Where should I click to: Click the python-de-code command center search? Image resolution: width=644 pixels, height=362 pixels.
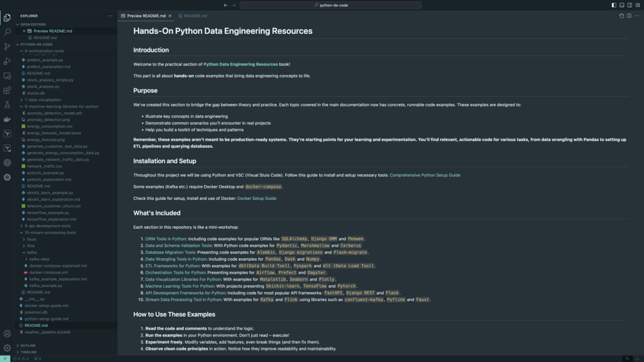coord(331,5)
